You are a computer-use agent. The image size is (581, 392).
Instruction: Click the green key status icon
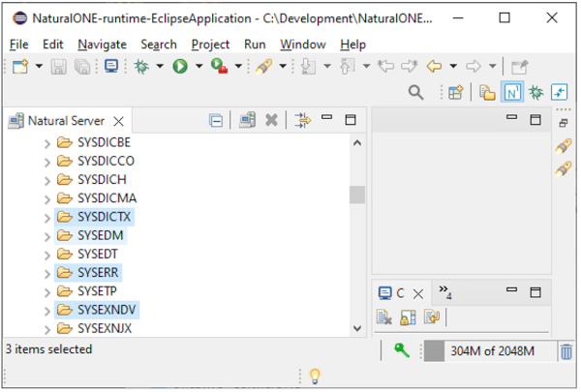pyautogui.click(x=402, y=350)
